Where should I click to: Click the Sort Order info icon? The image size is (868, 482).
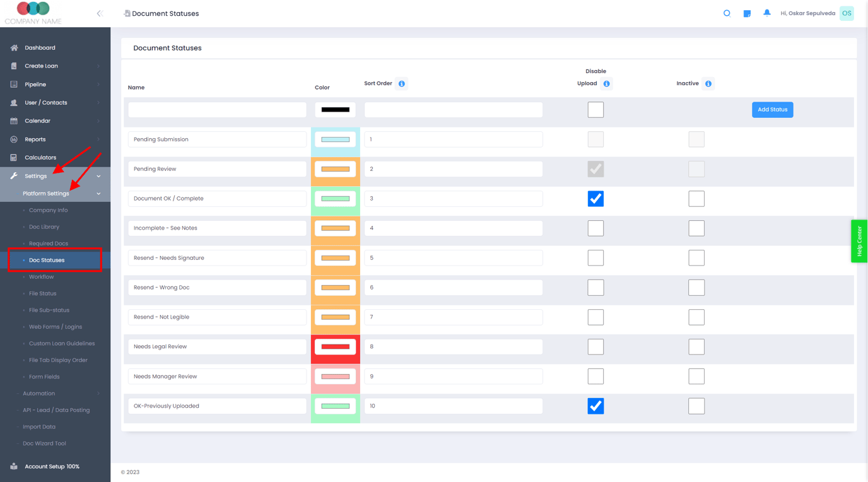tap(402, 84)
